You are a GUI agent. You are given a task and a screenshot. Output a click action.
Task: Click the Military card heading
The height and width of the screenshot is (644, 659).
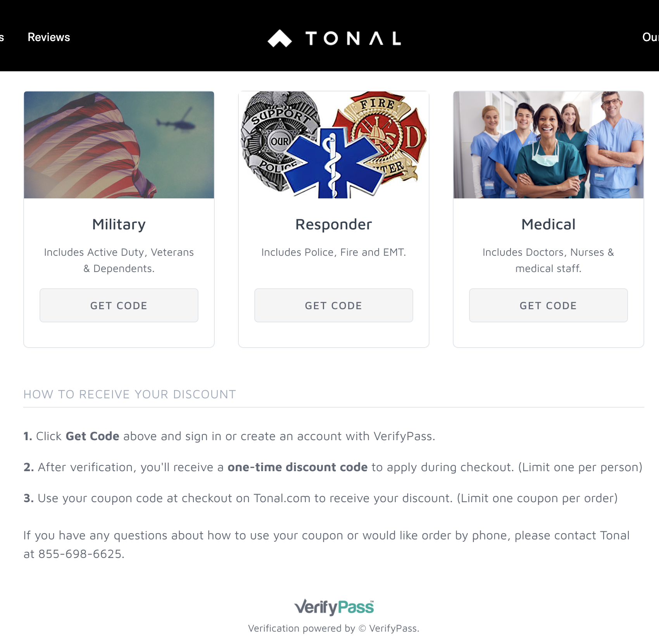pos(119,224)
